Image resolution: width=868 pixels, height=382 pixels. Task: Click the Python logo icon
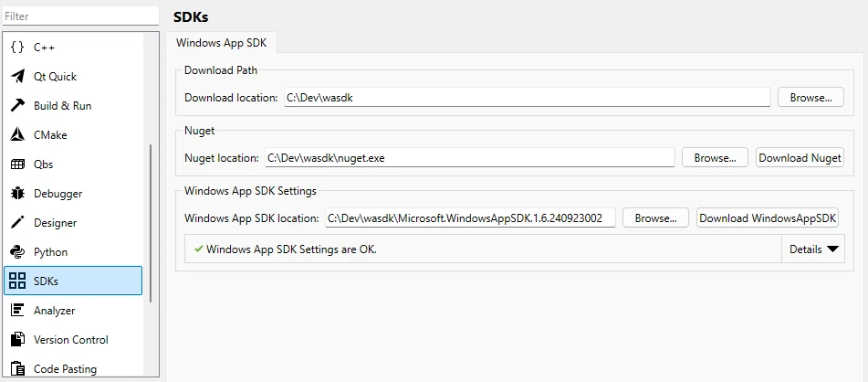coord(17,252)
